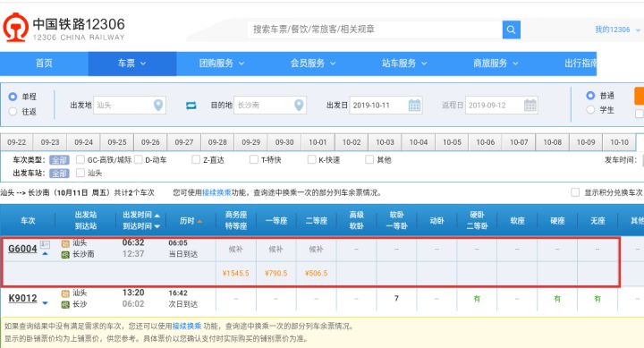Click the 目的地 destination input field
The image size is (644, 348).
[270, 106]
